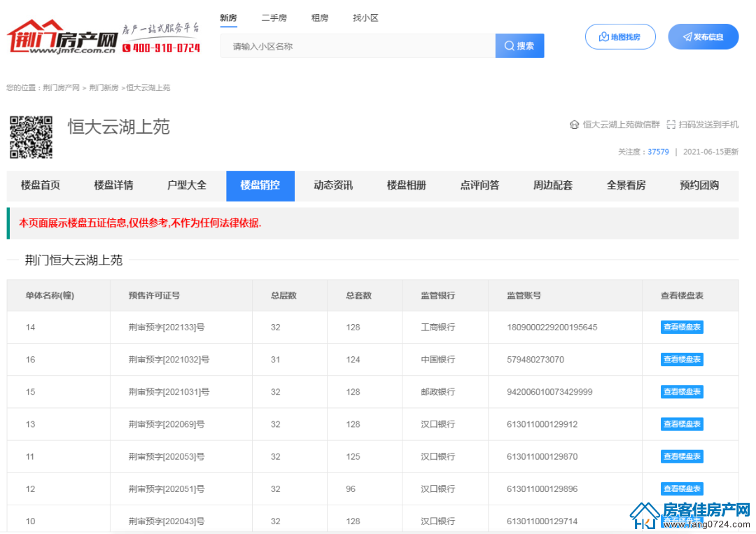Image resolution: width=756 pixels, height=534 pixels.
Task: Open the 预约团购 menu item
Action: (x=699, y=185)
